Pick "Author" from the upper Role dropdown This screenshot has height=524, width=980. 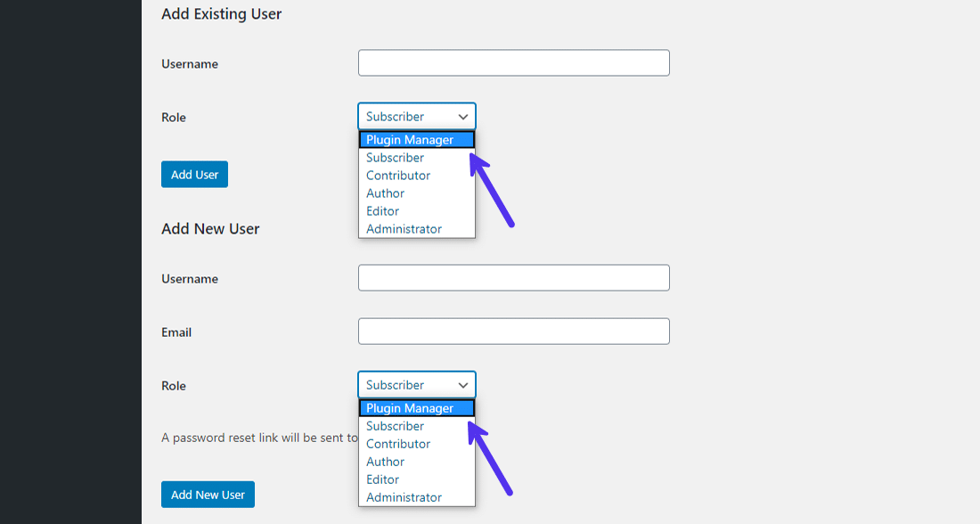click(x=384, y=193)
